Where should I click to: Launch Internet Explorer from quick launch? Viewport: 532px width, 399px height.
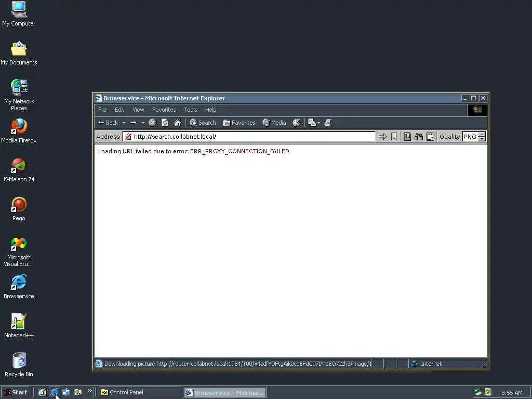click(54, 392)
